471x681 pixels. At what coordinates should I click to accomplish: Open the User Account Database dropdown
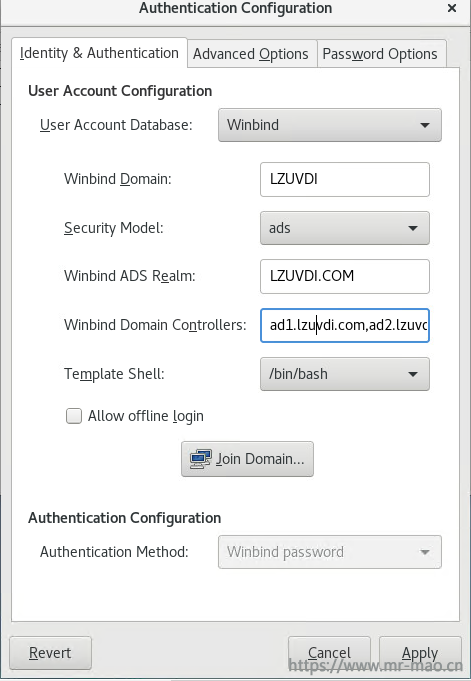coord(330,125)
